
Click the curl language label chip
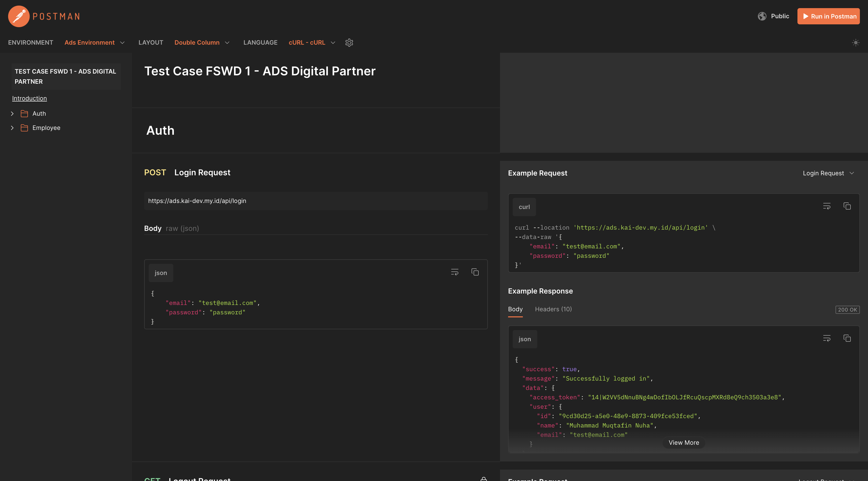pyautogui.click(x=524, y=207)
